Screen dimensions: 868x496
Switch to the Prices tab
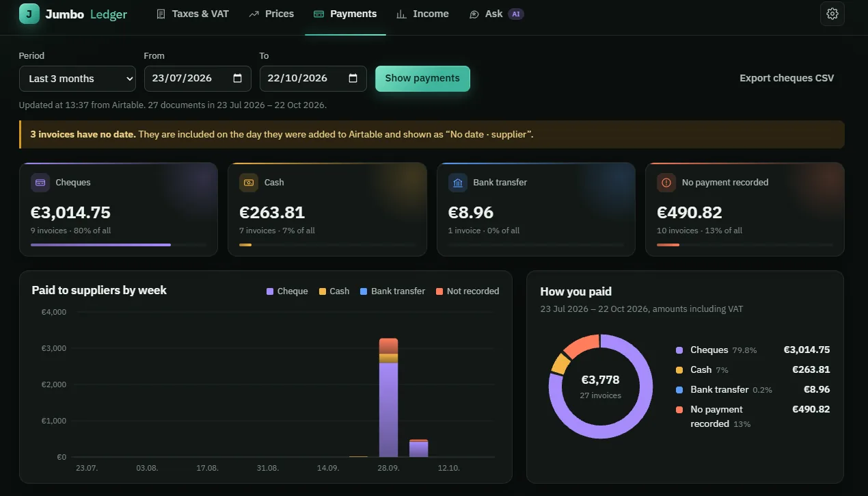click(271, 14)
